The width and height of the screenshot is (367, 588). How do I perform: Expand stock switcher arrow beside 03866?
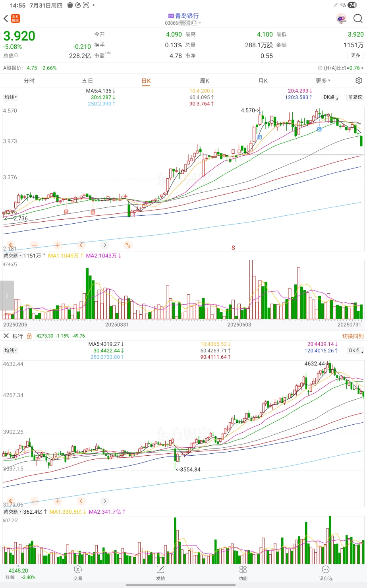200,23
